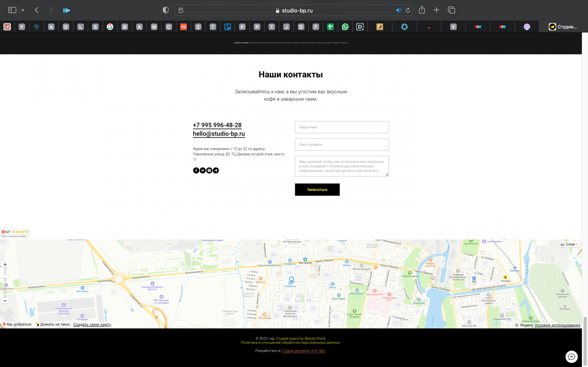This screenshot has width=588, height=367.
Task: Open the personal data processing policy link
Action: 291,342
